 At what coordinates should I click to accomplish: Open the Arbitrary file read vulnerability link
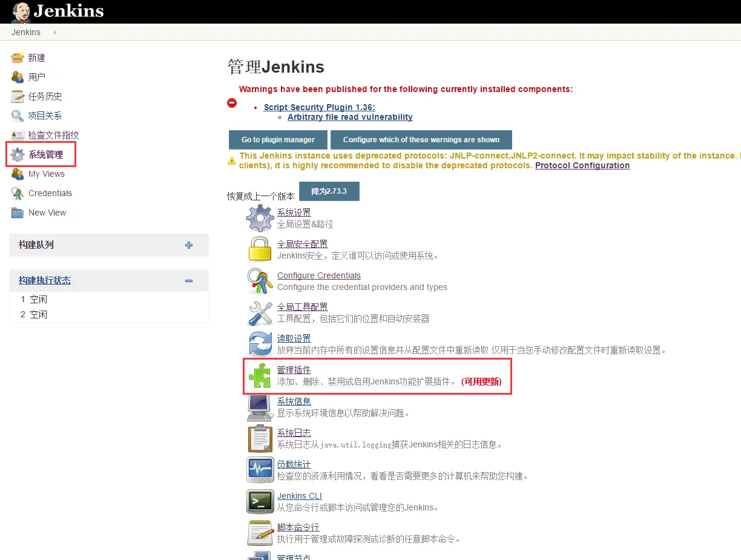click(x=350, y=117)
